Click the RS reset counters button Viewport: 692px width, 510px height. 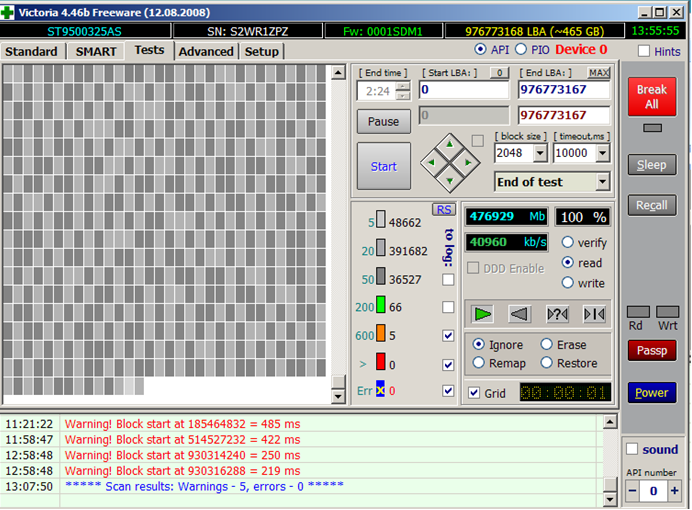pyautogui.click(x=444, y=210)
